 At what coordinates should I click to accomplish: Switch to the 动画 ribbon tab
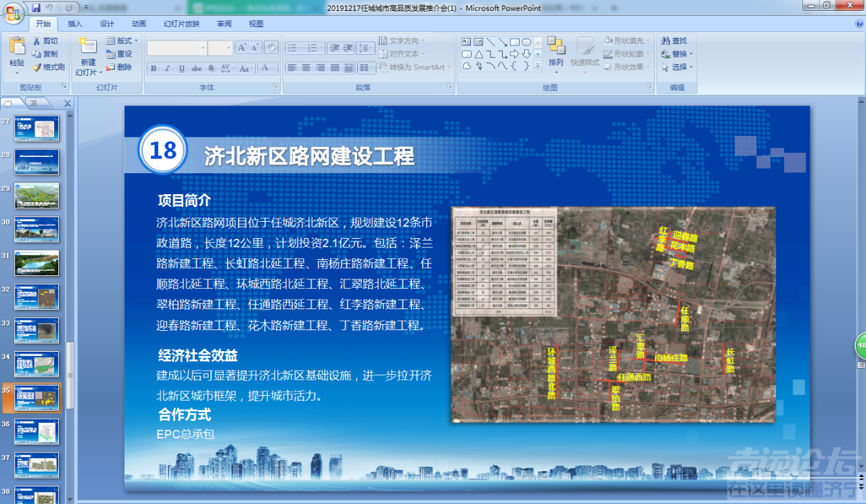coord(139,24)
